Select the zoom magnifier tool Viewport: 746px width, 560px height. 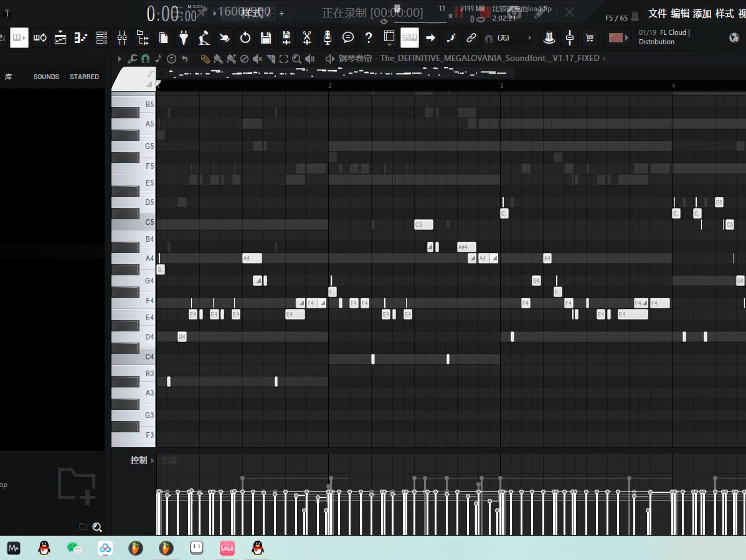point(296,59)
